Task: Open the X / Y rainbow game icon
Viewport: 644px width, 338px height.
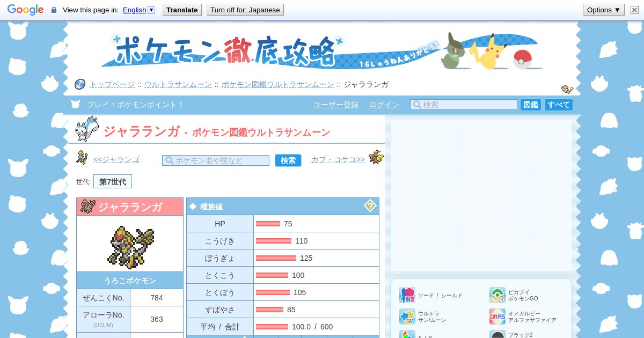Action: [x=407, y=334]
